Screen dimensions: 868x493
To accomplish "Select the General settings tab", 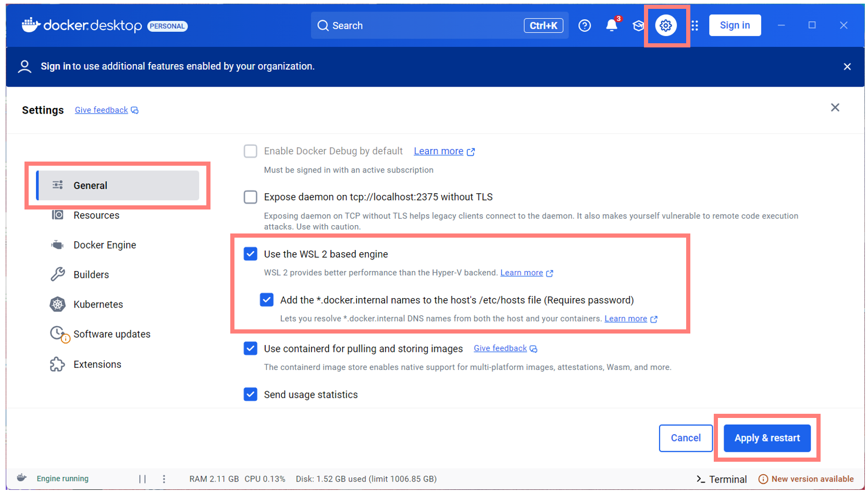I will pyautogui.click(x=118, y=185).
